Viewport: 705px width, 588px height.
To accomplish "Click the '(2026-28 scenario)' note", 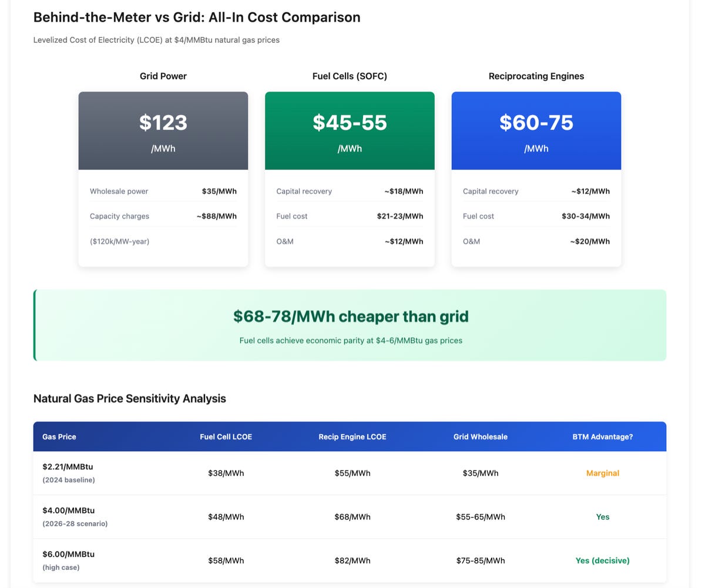I will [75, 523].
